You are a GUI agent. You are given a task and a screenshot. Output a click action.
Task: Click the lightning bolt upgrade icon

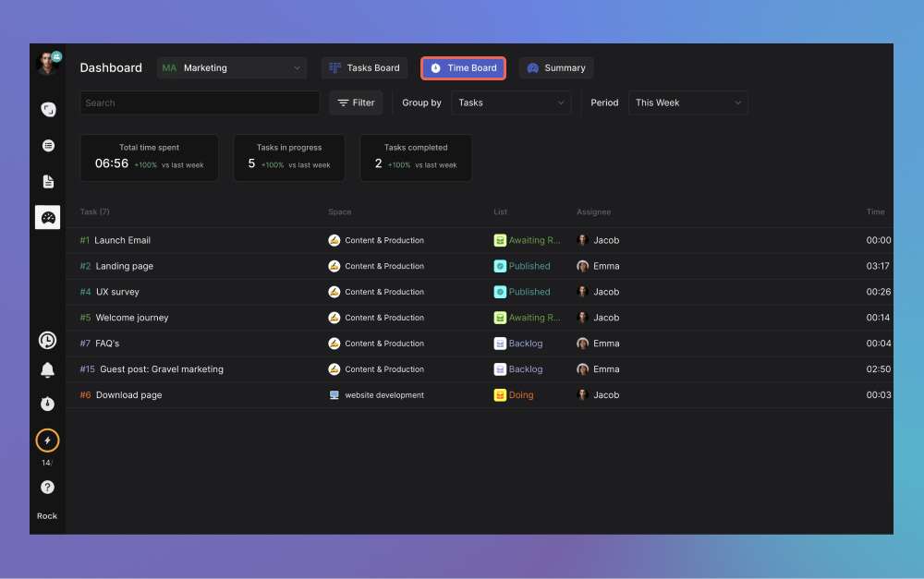point(47,440)
